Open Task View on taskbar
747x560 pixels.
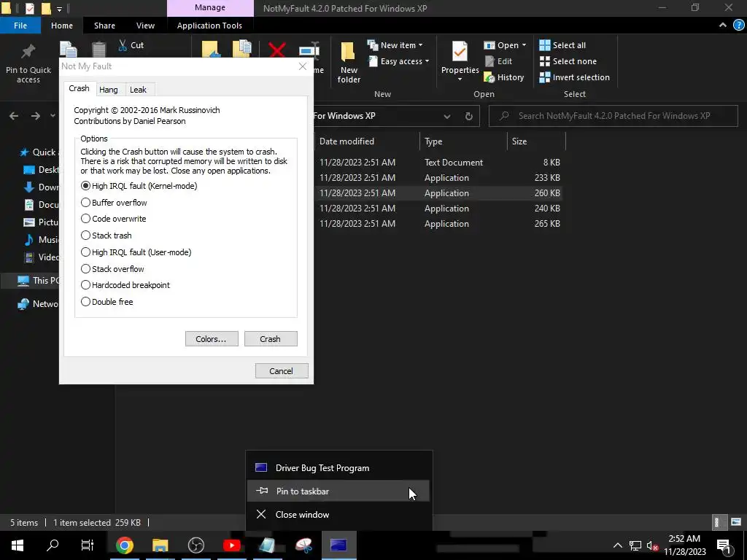pyautogui.click(x=88, y=545)
